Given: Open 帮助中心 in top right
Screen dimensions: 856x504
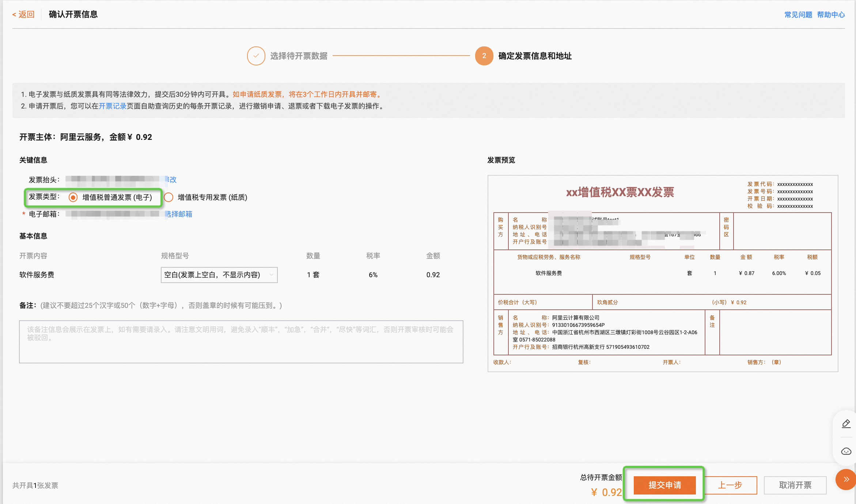Looking at the screenshot, I should coord(831,15).
